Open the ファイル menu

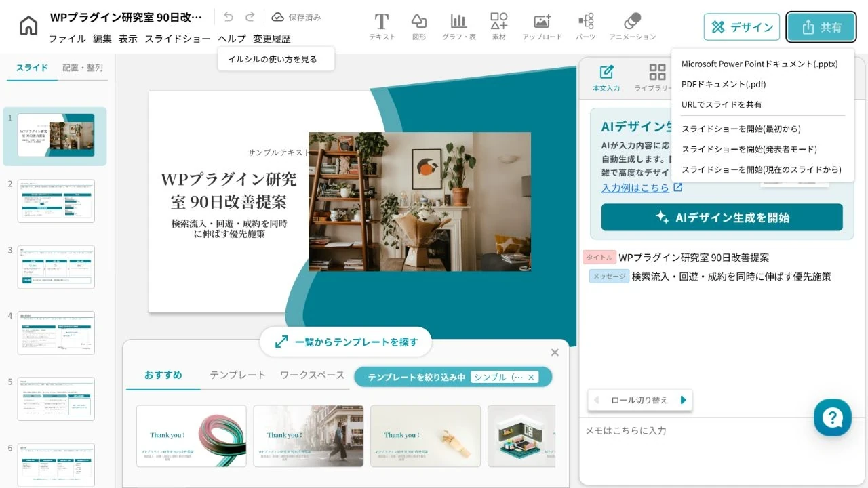tap(67, 39)
